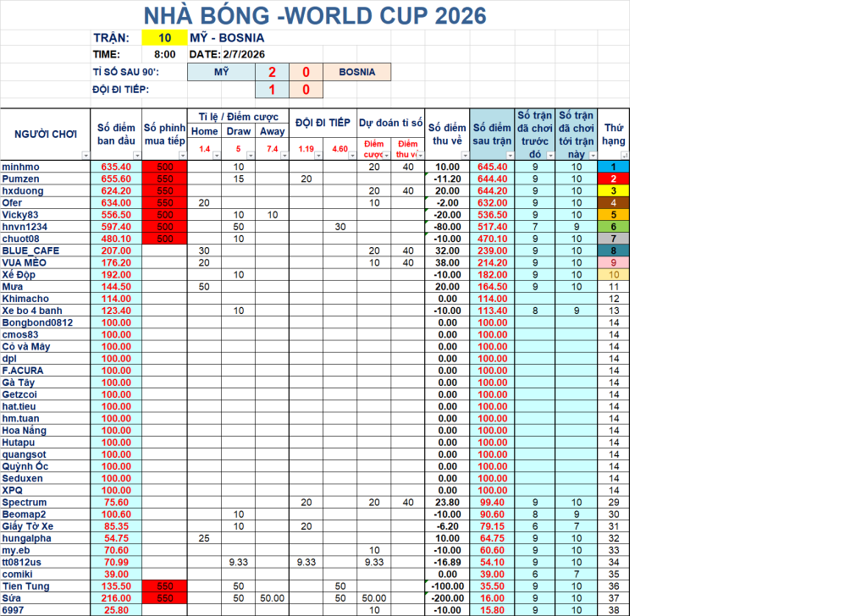
Task: Open the NGƯỜI CHƠI column filter dropdown
Action: [86, 156]
